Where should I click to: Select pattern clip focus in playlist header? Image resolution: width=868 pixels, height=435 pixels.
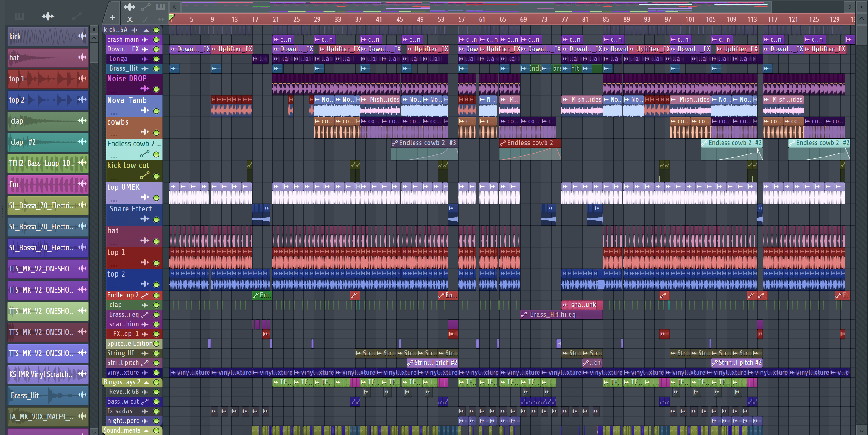coord(160,6)
